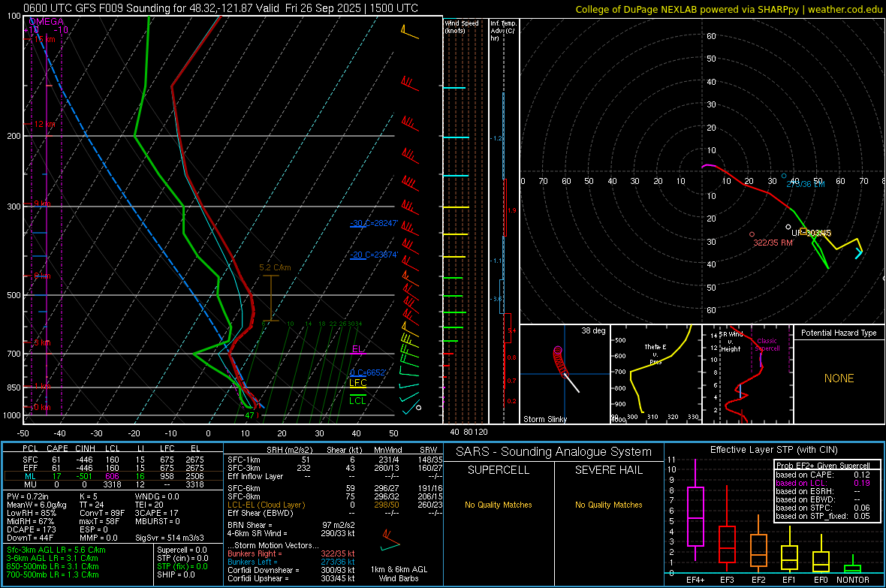Select the highlighted ML parcel row label
Image resolution: width=886 pixels, height=588 pixels.
30,476
